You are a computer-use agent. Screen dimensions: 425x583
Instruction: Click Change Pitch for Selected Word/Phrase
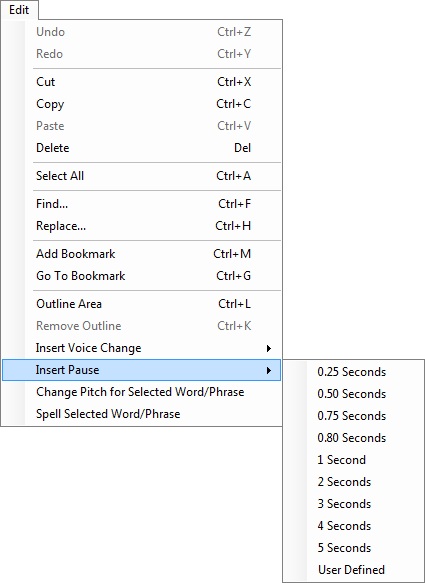(x=141, y=392)
